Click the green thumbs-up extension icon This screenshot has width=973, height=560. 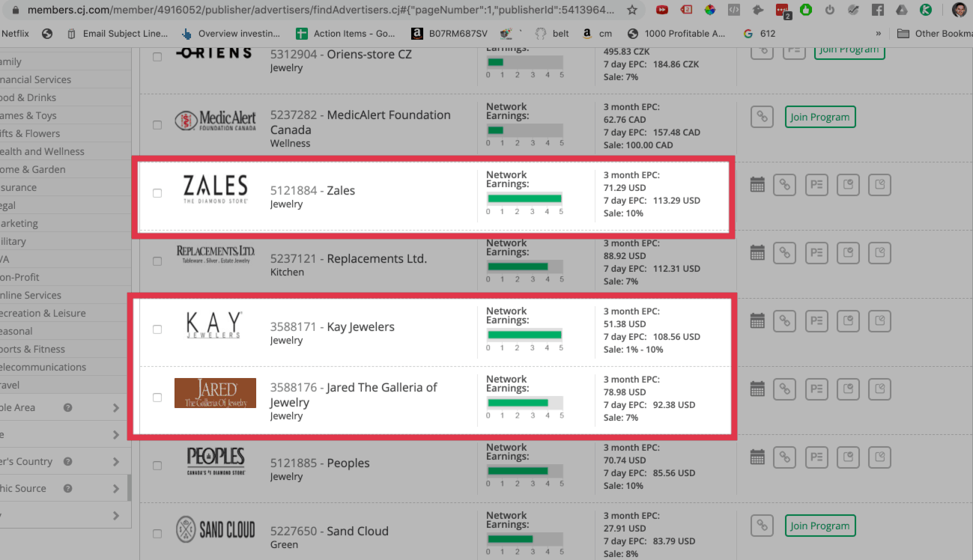click(805, 10)
